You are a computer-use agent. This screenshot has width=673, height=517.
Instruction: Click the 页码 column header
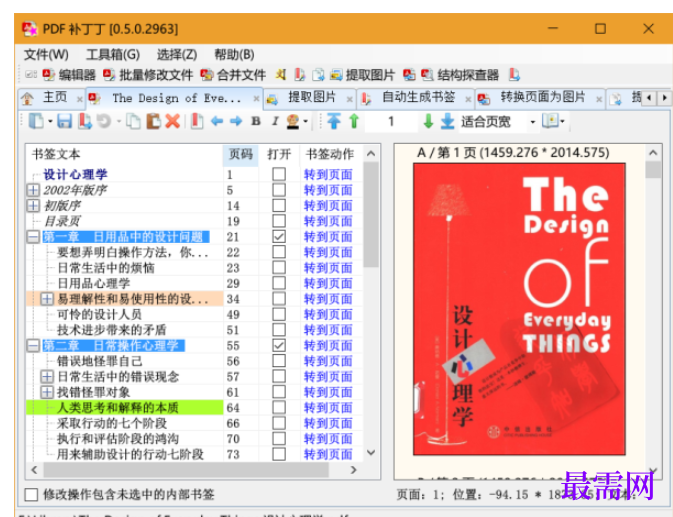241,154
